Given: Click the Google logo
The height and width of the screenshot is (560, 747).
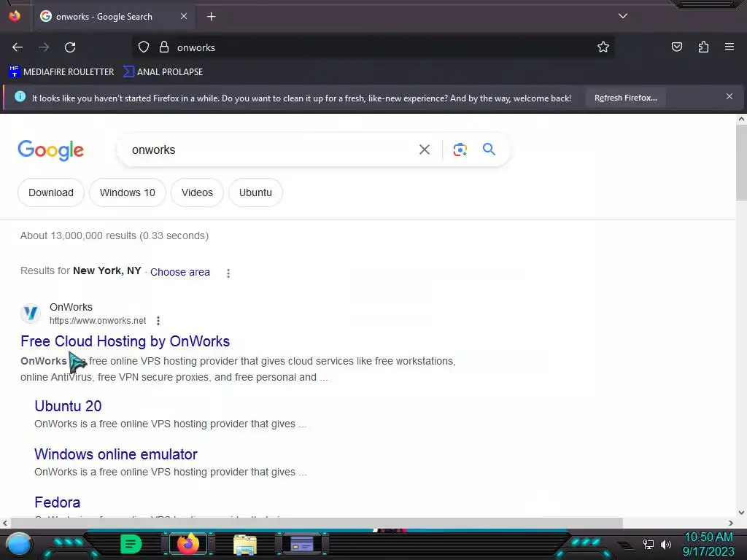Looking at the screenshot, I should [51, 150].
